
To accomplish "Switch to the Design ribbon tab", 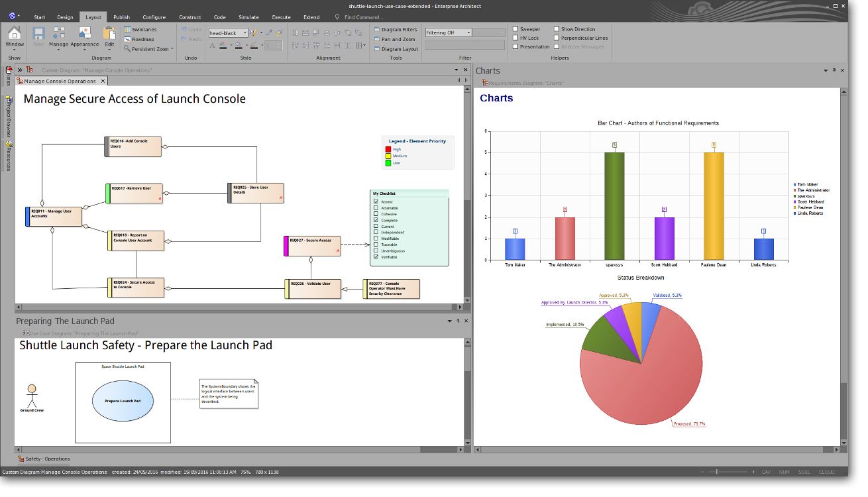I will tap(65, 17).
